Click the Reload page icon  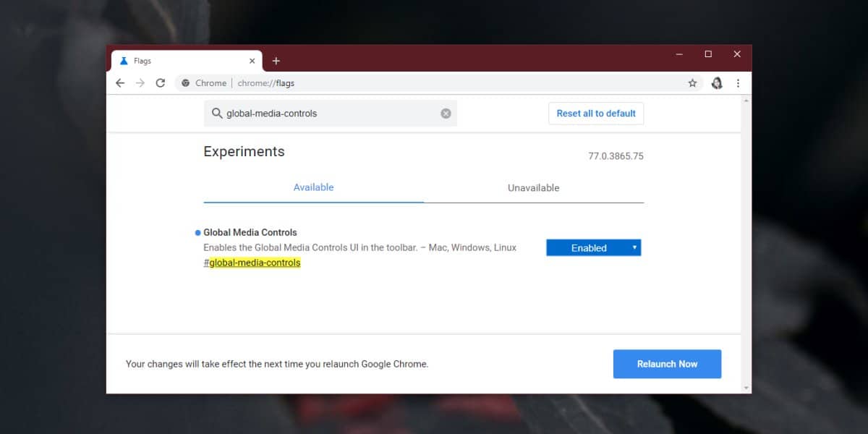click(161, 83)
